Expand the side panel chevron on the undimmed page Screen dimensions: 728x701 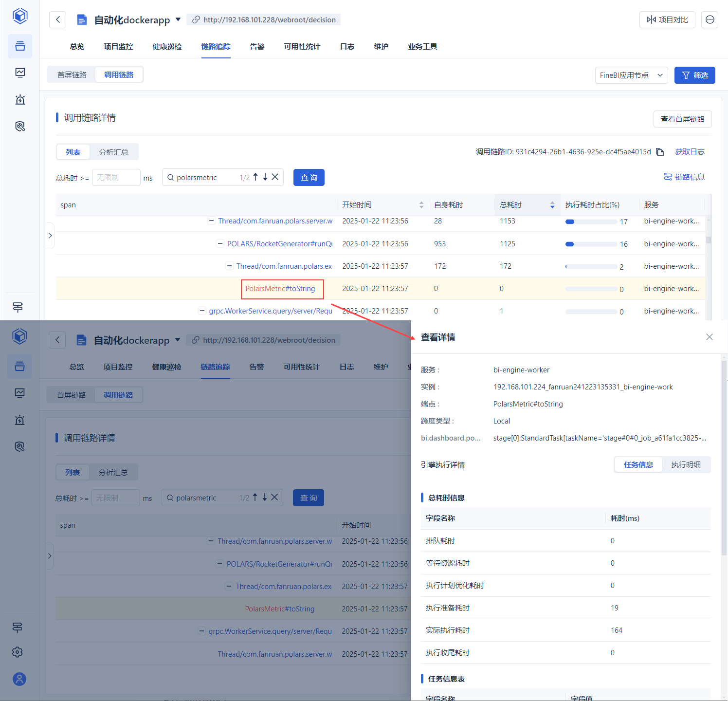[50, 236]
